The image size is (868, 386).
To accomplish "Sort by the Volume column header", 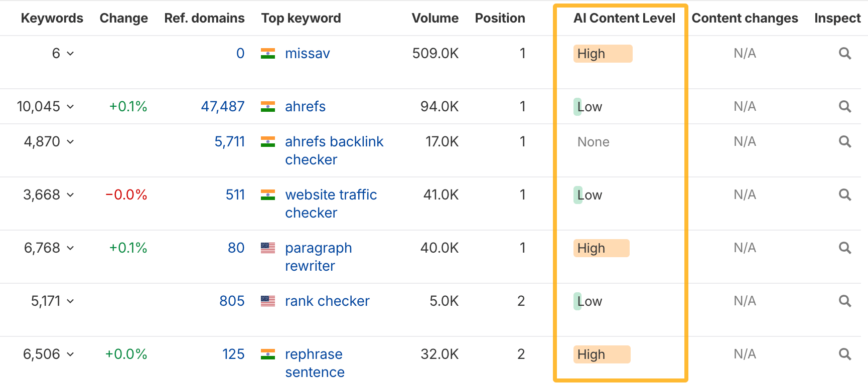I will [435, 18].
